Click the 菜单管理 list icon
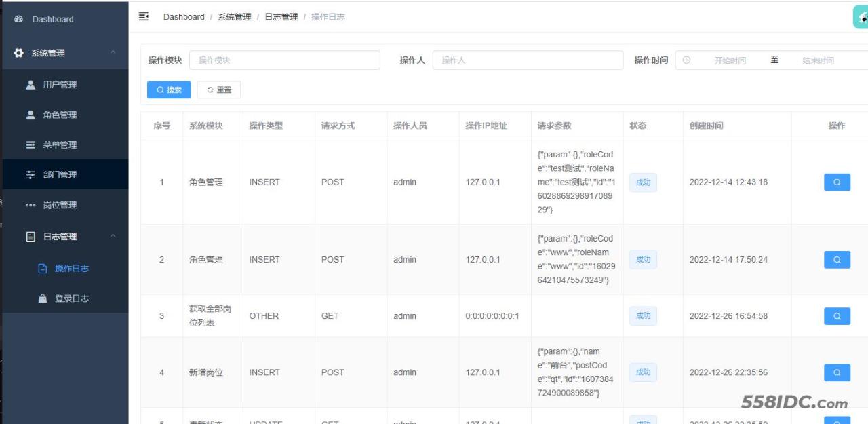Image resolution: width=868 pixels, height=424 pixels. [31, 144]
